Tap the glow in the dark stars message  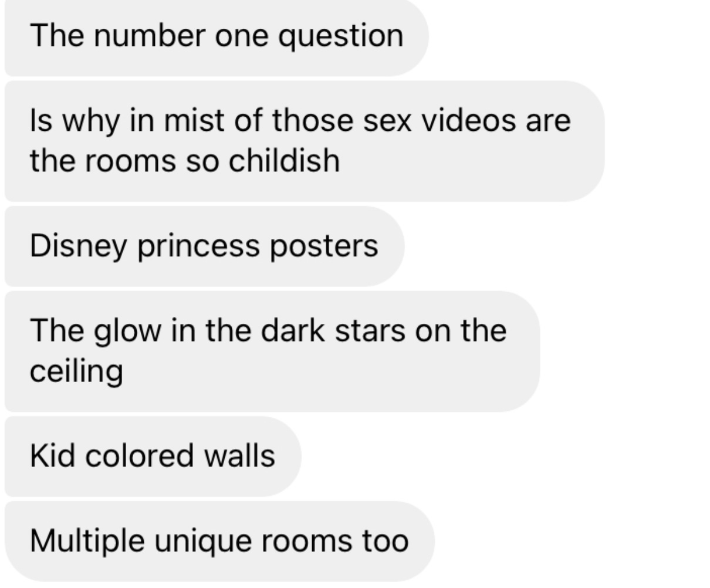272,352
